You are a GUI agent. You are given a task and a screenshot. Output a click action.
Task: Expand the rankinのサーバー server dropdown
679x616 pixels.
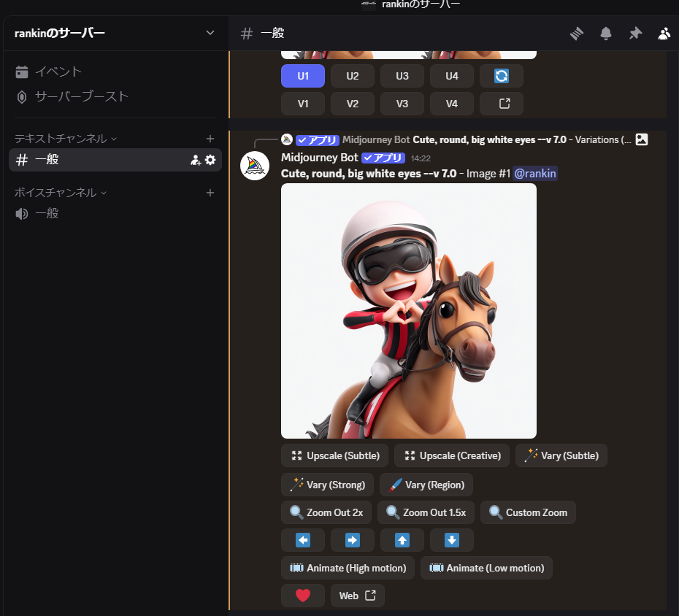tap(210, 33)
